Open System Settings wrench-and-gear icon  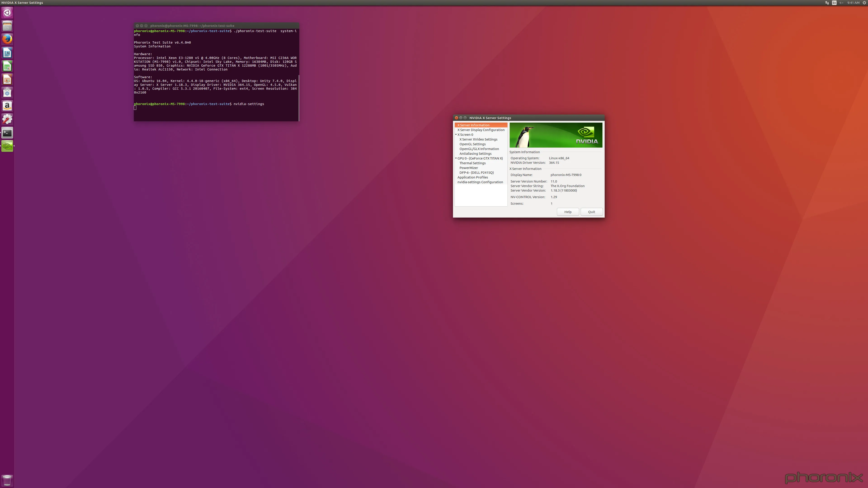pos(7,119)
